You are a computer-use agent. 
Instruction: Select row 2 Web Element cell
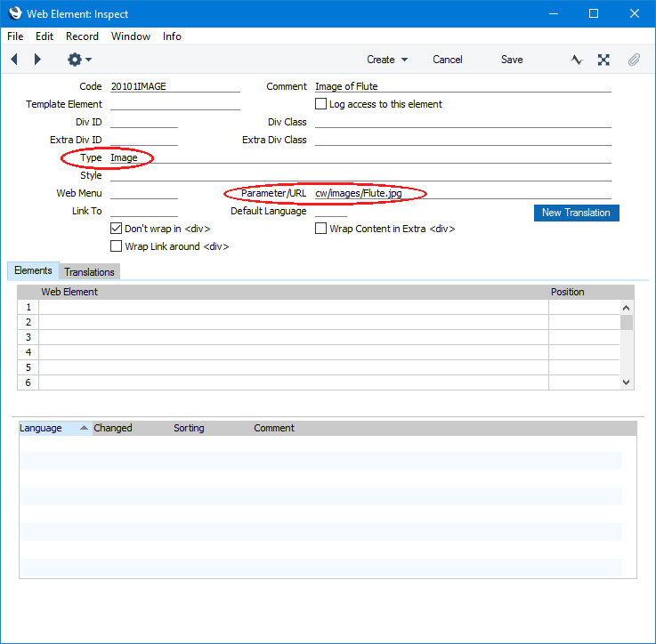tap(293, 322)
